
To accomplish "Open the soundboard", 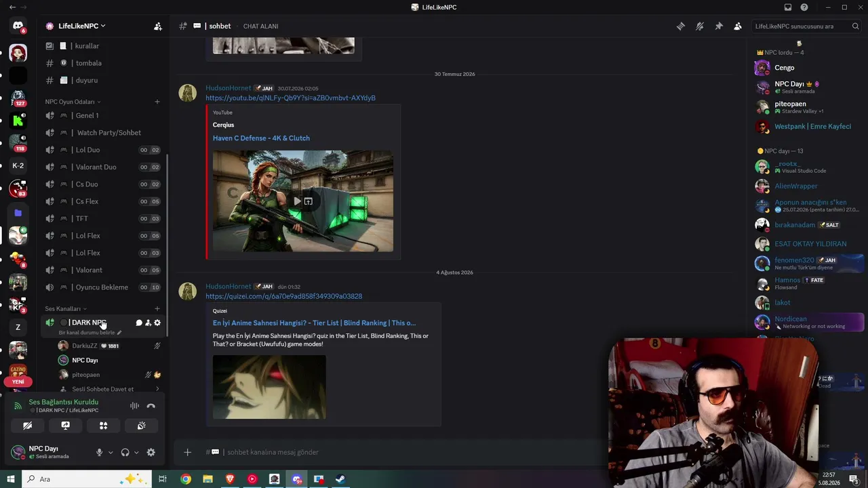I will click(x=141, y=426).
